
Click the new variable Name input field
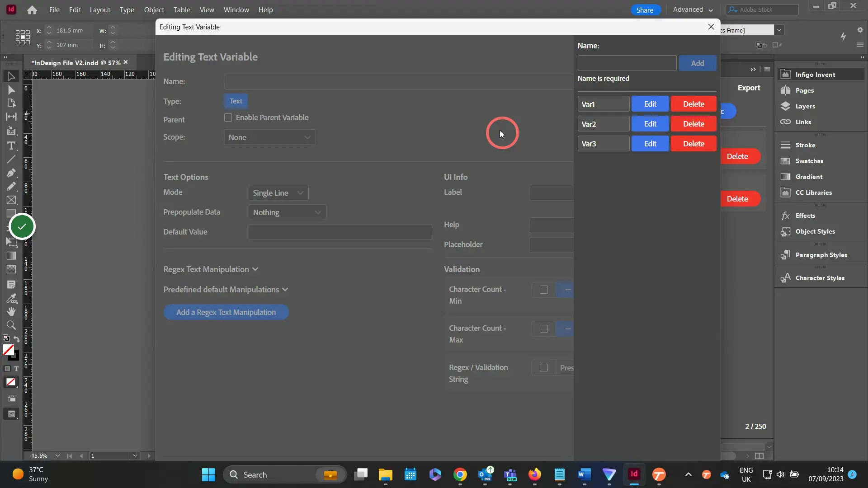[627, 63]
